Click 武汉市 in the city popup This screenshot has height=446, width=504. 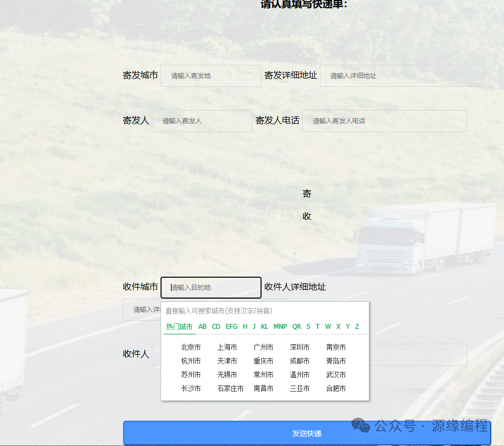[336, 375]
